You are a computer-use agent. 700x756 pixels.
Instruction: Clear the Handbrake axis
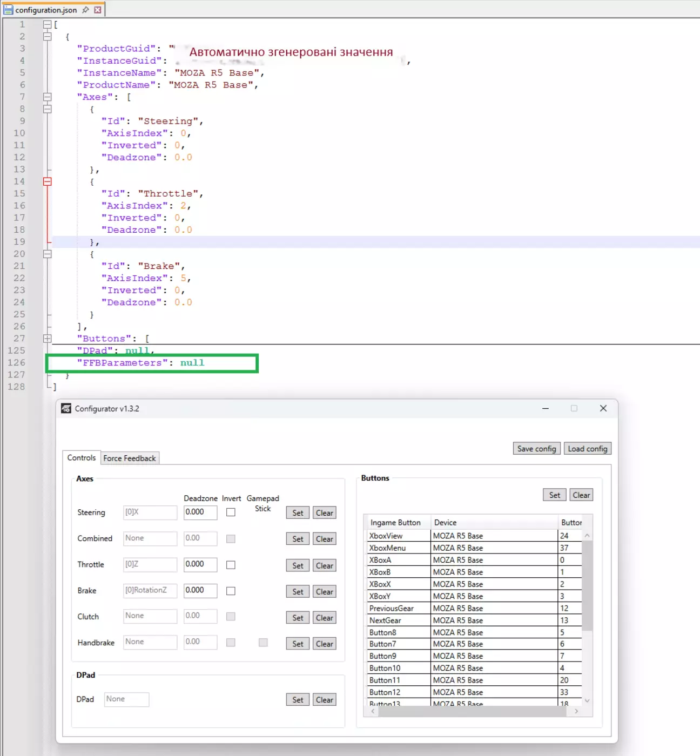coord(325,644)
